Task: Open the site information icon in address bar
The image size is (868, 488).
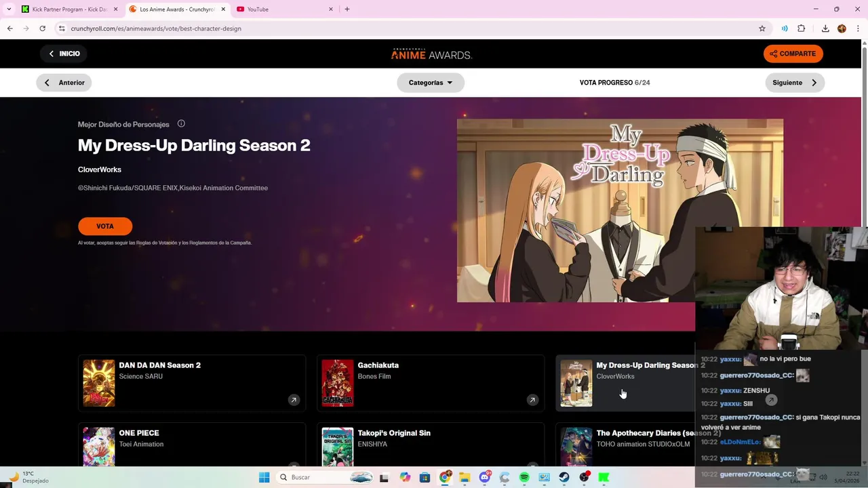Action: 62,28
